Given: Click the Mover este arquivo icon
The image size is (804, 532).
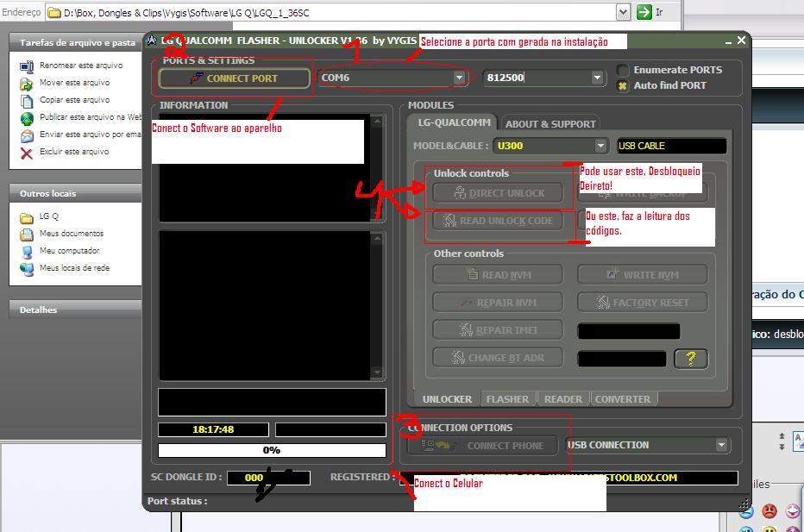Looking at the screenshot, I should [x=27, y=83].
